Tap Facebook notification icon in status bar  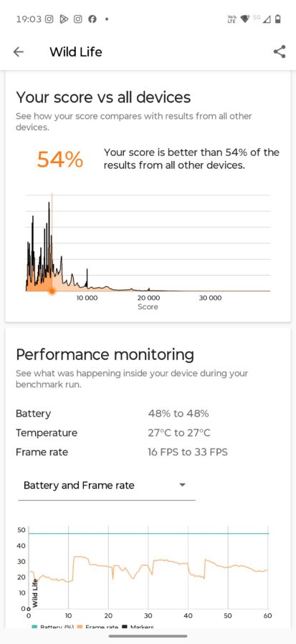pyautogui.click(x=92, y=19)
